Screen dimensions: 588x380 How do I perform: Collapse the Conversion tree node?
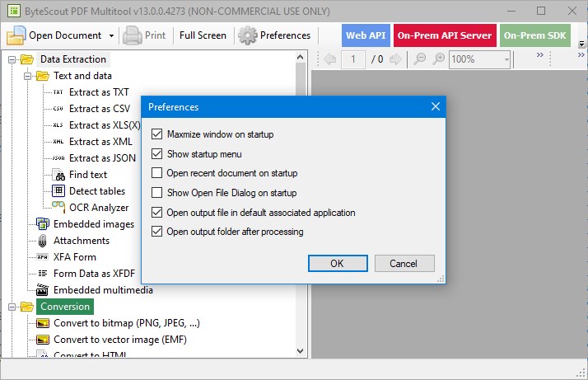click(x=12, y=307)
